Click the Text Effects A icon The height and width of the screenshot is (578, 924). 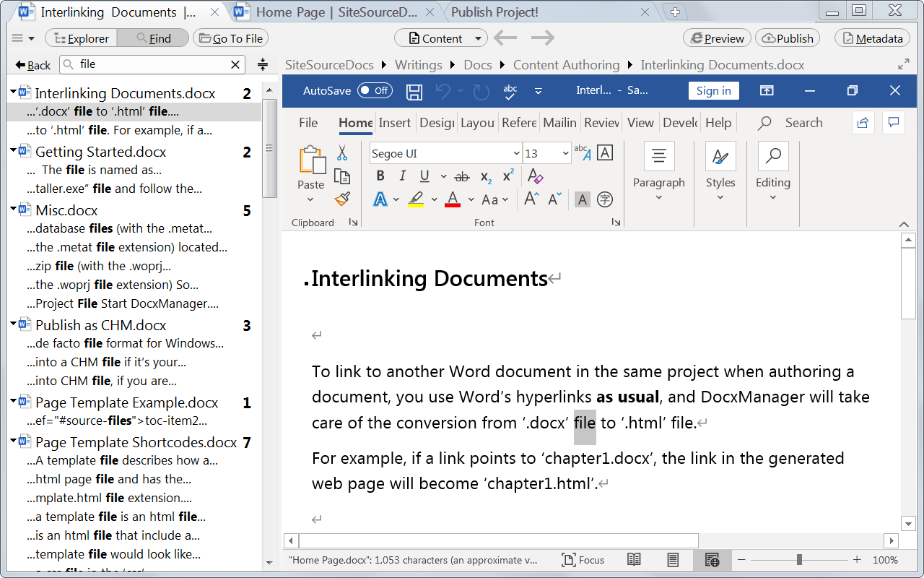coord(380,199)
